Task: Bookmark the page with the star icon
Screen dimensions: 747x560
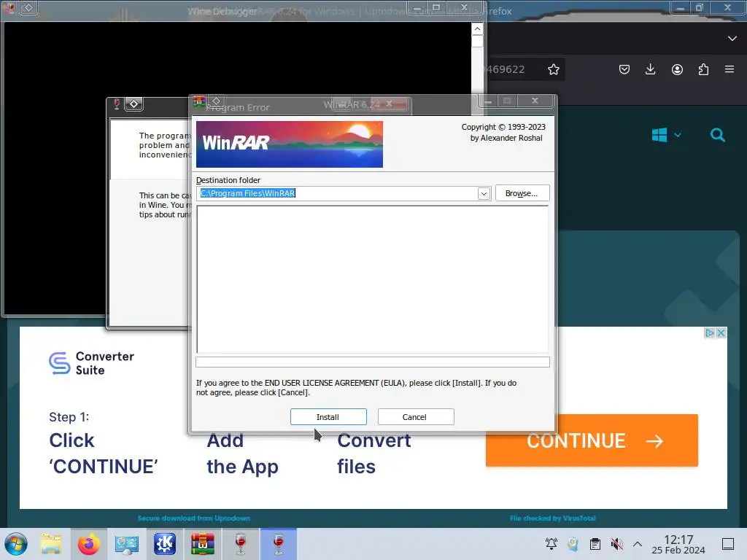Action: click(553, 69)
